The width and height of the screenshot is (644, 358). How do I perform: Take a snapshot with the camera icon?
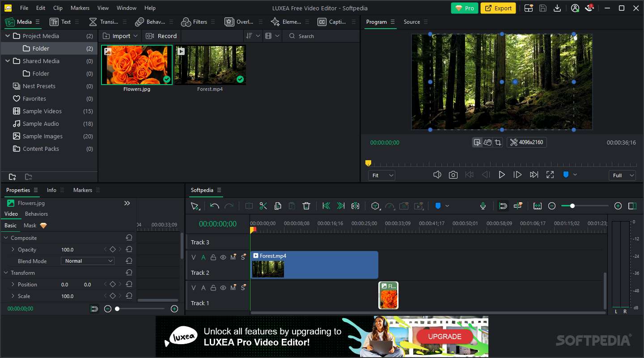[x=453, y=175]
